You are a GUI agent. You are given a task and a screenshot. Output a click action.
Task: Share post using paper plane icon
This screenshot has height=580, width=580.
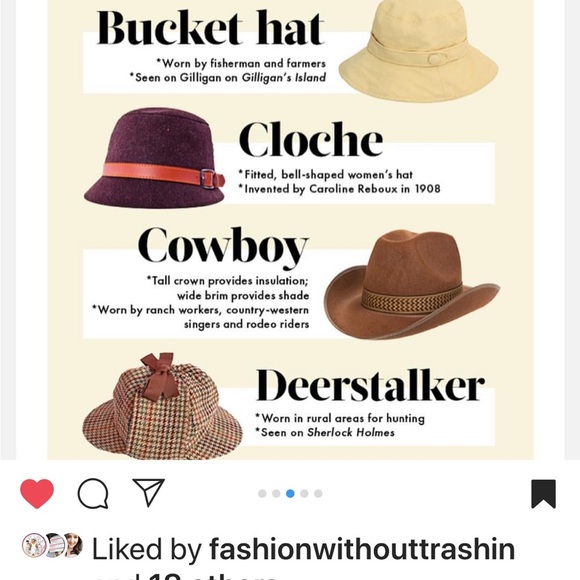click(148, 492)
